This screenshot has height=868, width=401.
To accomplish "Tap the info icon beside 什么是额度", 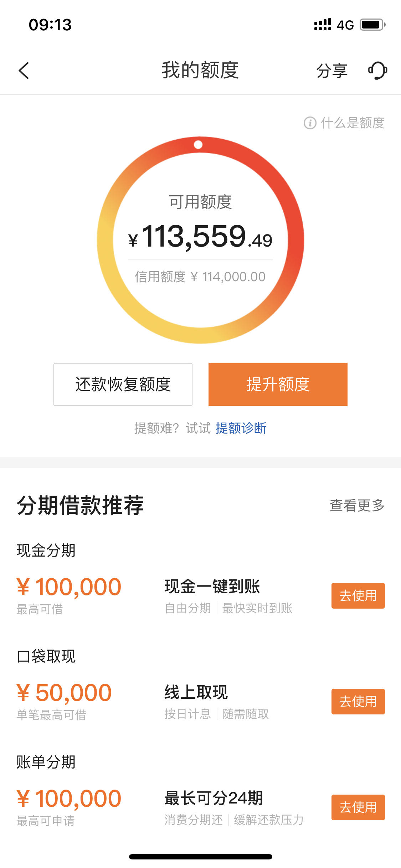I will 310,123.
